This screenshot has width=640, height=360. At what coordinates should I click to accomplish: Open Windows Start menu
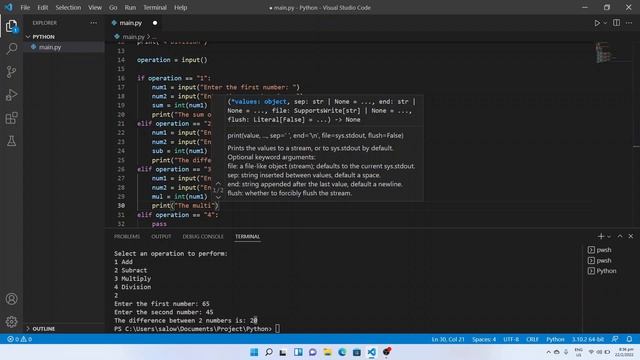(254, 352)
